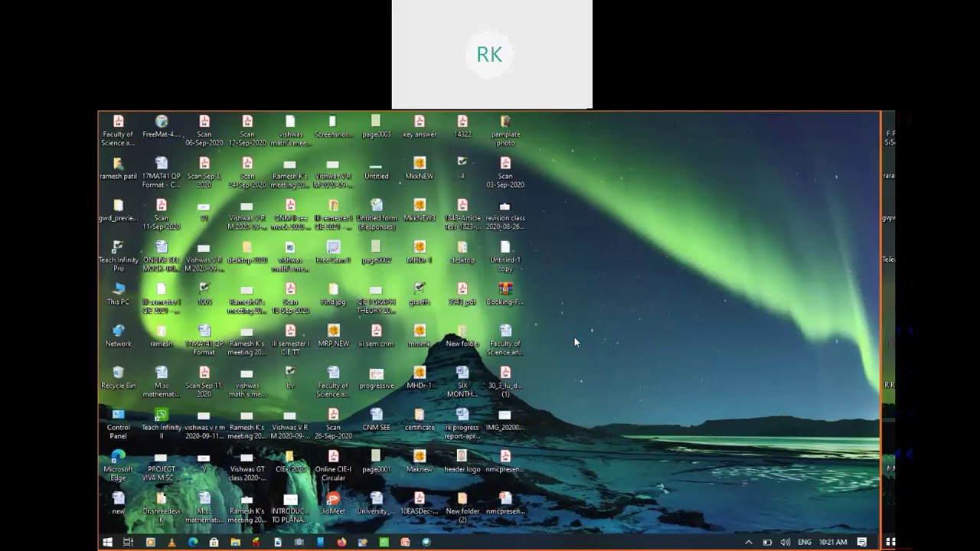Click the 'ramesh patil' folder icon
Screen dimensions: 980x551
point(118,168)
